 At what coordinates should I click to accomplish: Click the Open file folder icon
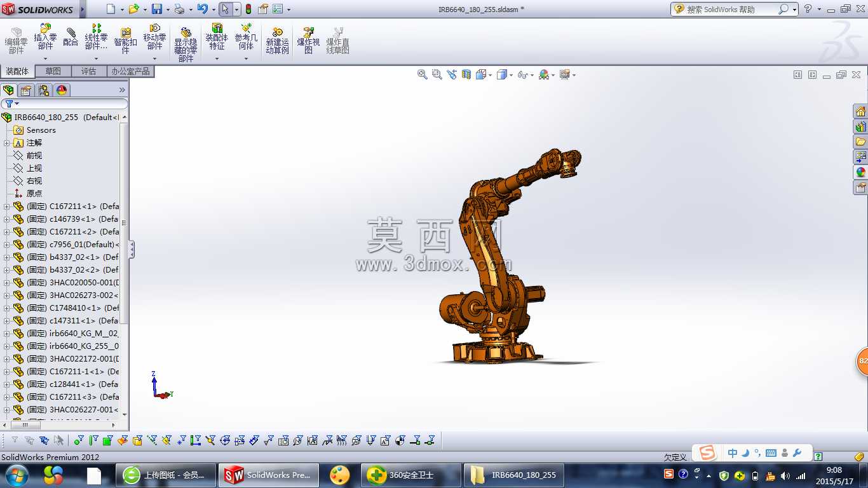click(x=133, y=9)
